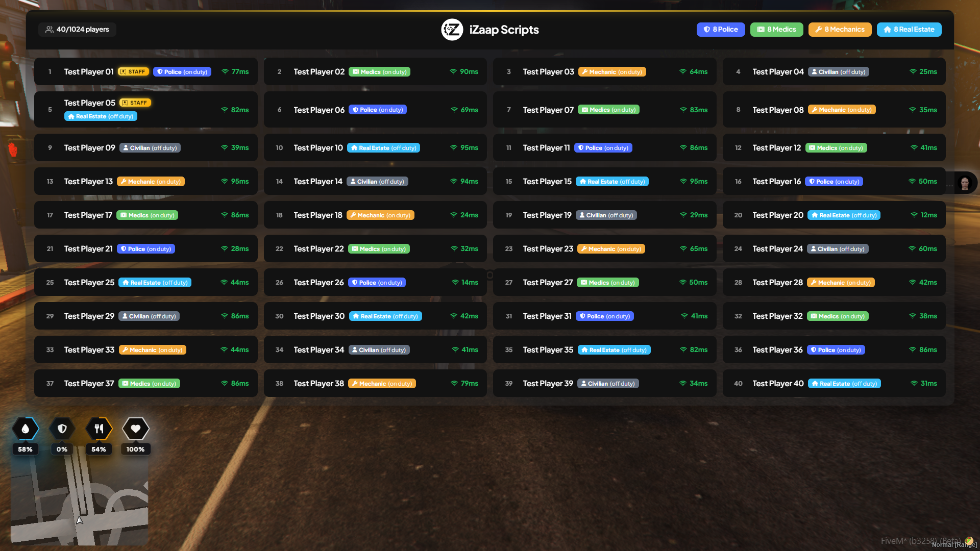Click the name Test Player 25
The image size is (980, 551).
(x=89, y=282)
